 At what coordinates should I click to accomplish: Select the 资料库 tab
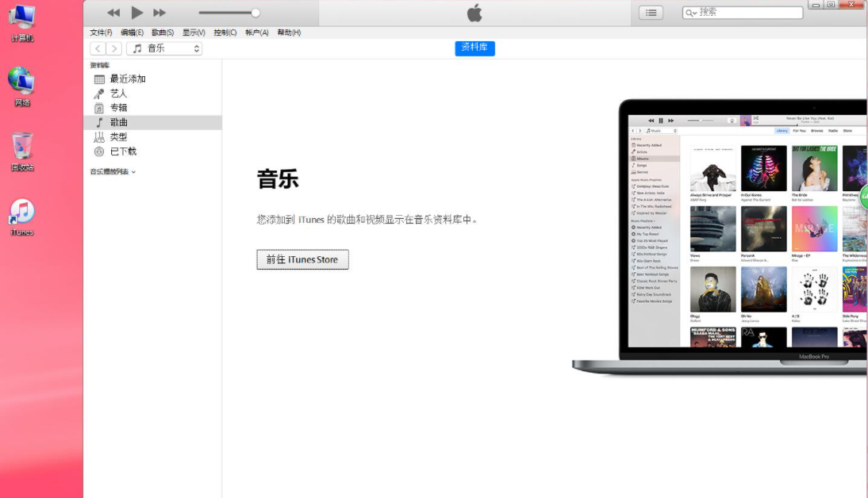475,48
